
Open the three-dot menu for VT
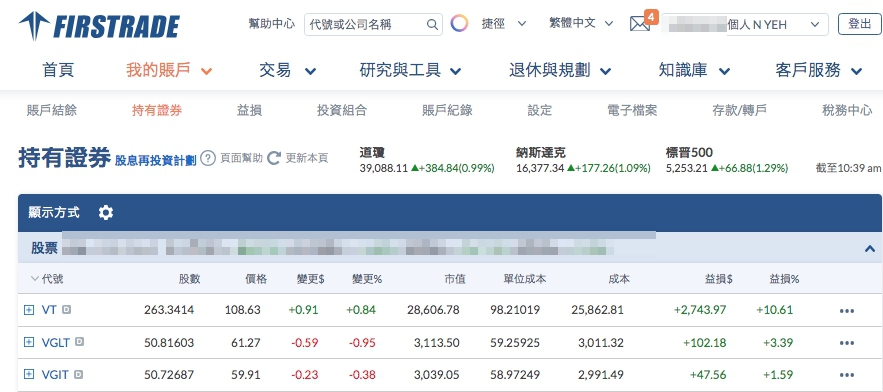[x=846, y=311]
